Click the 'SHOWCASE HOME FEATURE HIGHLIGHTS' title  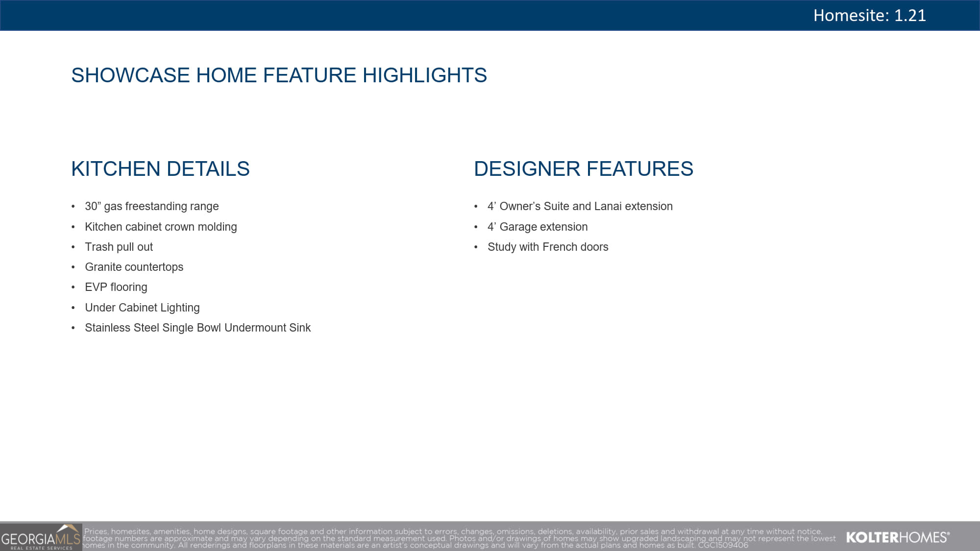[x=279, y=75]
